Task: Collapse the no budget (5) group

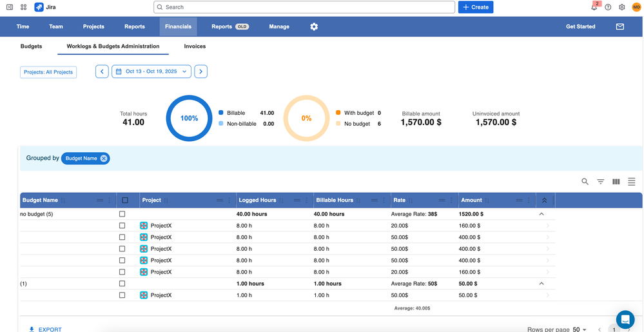Action: (542, 214)
